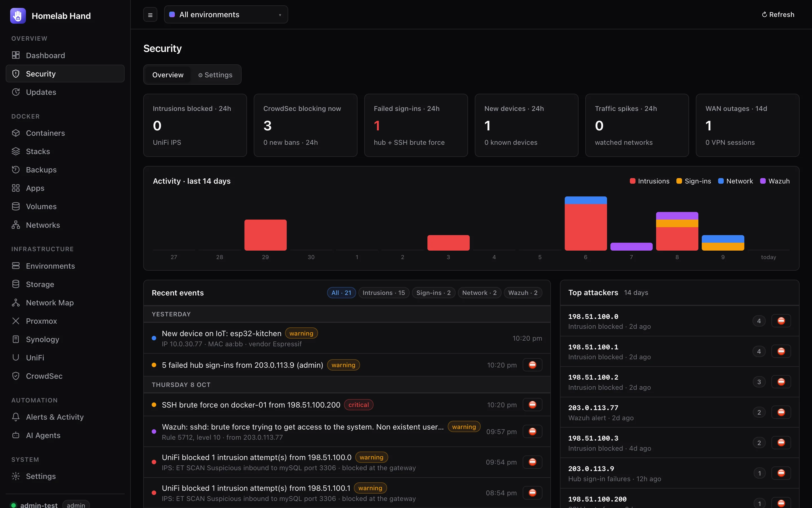This screenshot has width=812, height=508.
Task: Click the red bar for day 29
Action: pyautogui.click(x=265, y=235)
